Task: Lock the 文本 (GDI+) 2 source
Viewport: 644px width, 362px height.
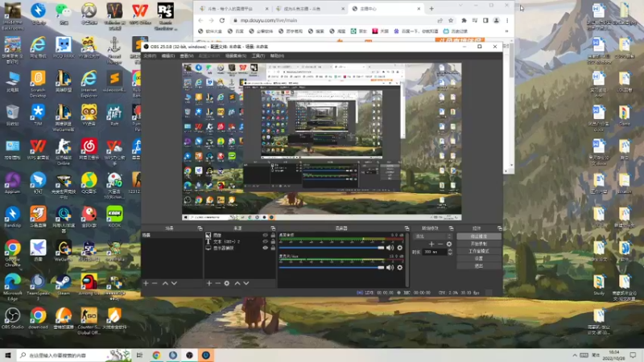Action: point(273,241)
